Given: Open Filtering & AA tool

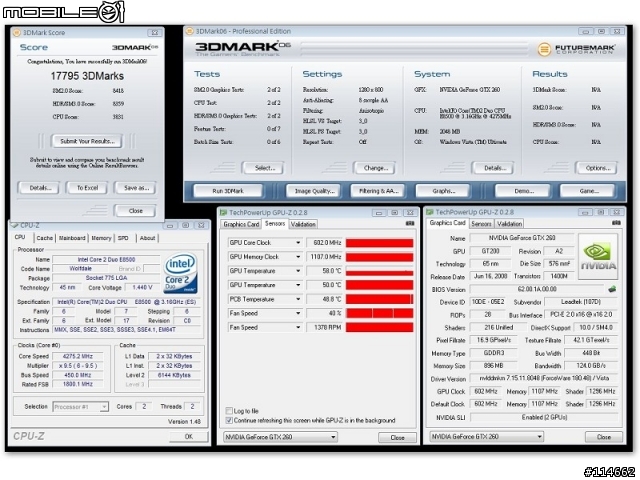Looking at the screenshot, I should click(378, 191).
